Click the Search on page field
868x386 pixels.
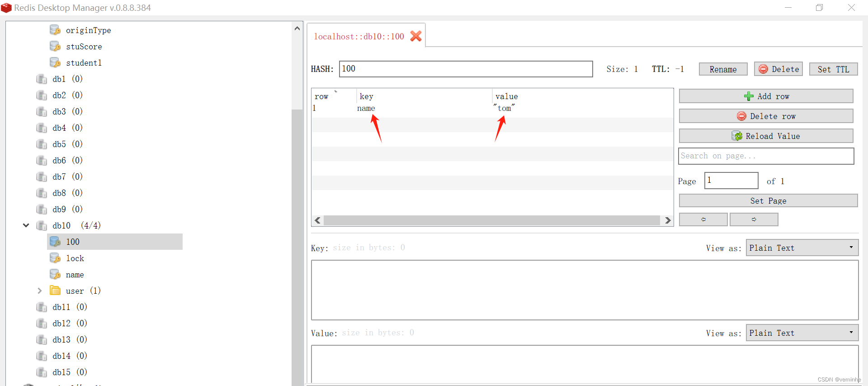point(766,156)
